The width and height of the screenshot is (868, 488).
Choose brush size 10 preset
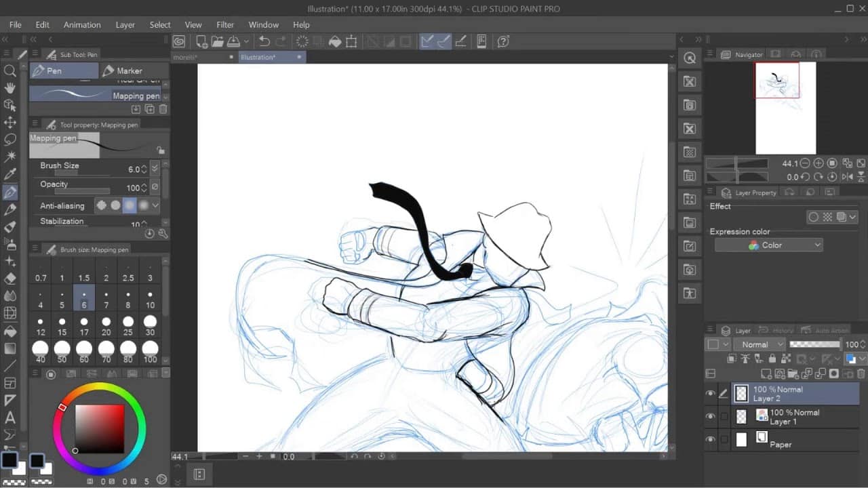[x=150, y=299]
